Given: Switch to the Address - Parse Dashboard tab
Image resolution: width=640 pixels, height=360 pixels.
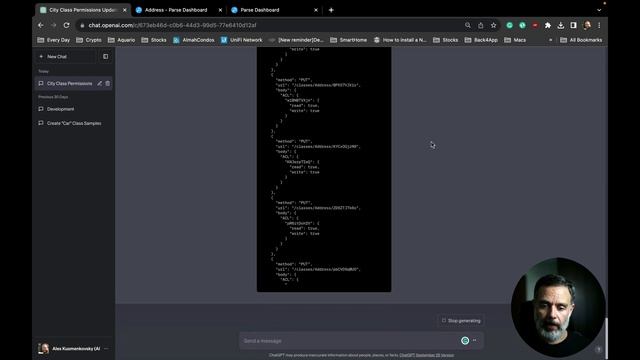Looking at the screenshot, I should (176, 10).
